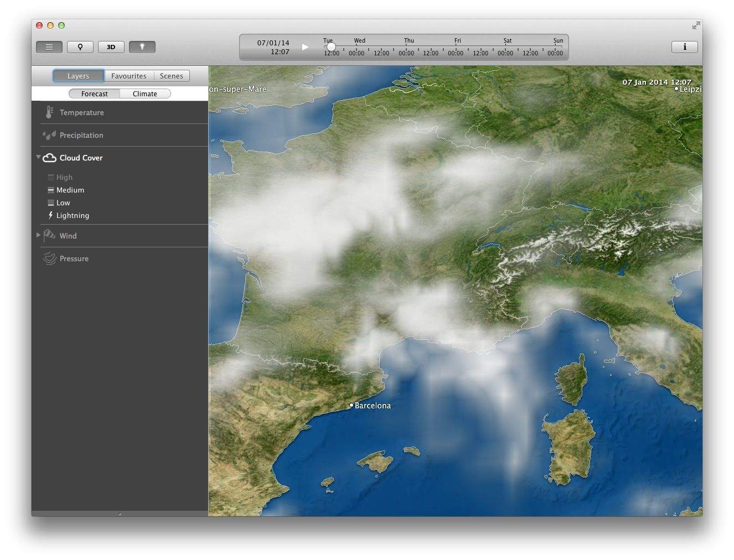Viewport: 734px width, 560px height.
Task: Enter fullscreen using the arrows icon
Action: (696, 25)
